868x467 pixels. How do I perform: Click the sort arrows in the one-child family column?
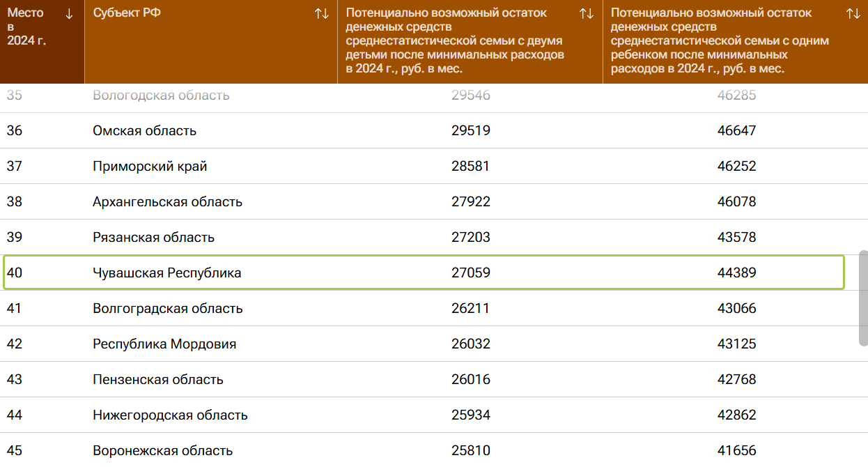[x=853, y=14]
